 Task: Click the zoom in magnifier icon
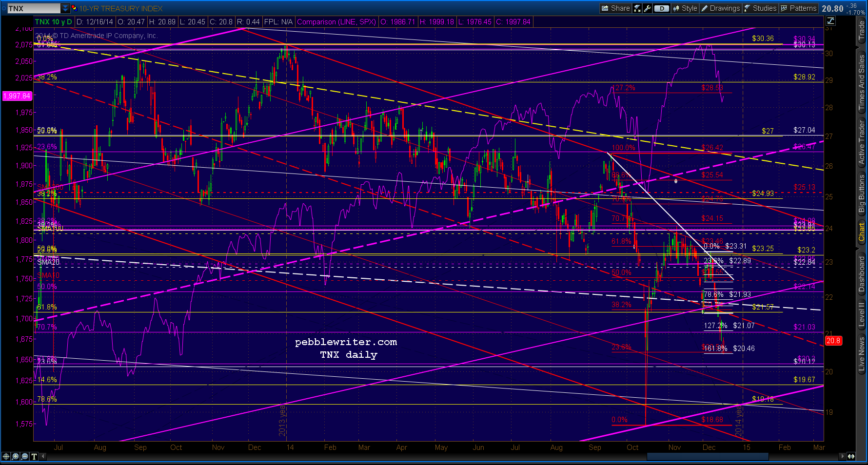coord(16,456)
